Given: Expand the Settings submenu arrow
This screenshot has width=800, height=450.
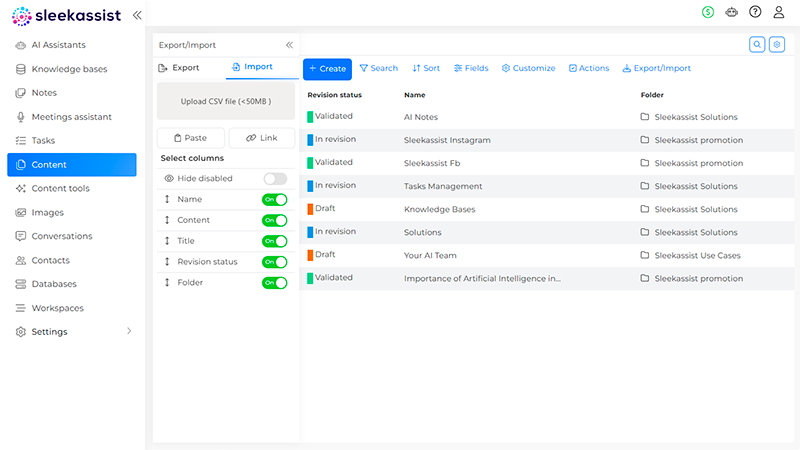Looking at the screenshot, I should 129,331.
